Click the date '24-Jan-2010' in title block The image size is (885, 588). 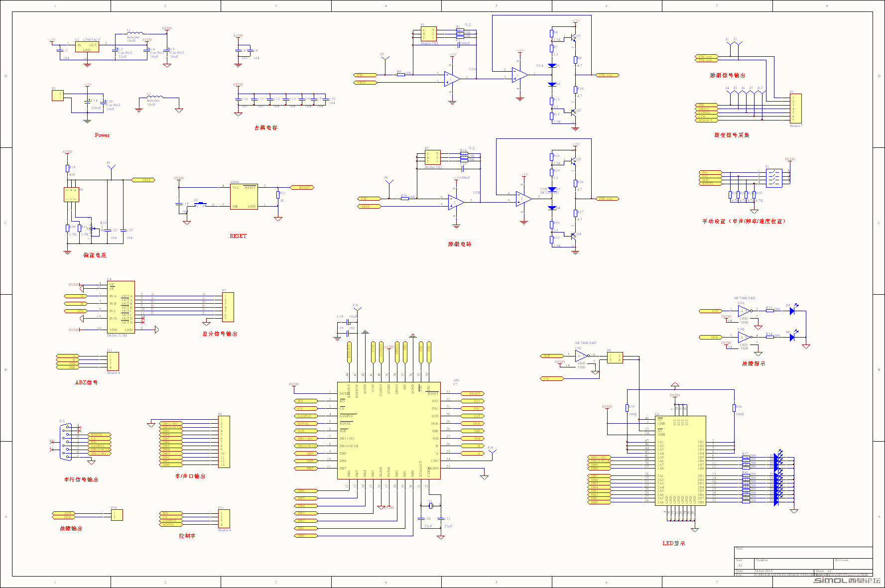pos(763,571)
